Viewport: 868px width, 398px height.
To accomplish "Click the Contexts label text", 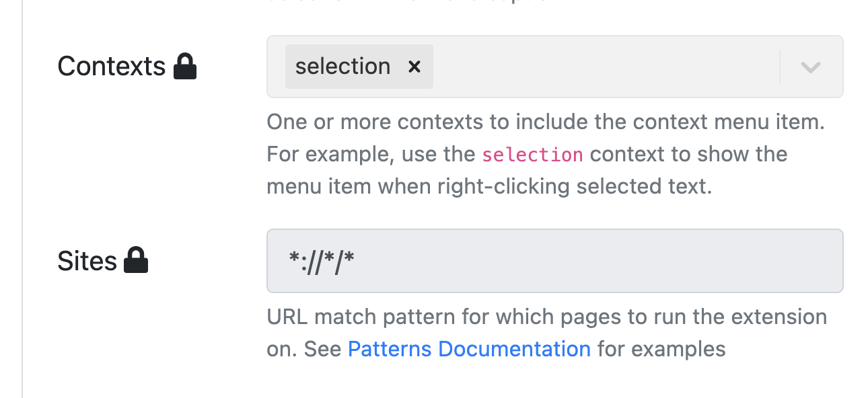I will (x=112, y=65).
